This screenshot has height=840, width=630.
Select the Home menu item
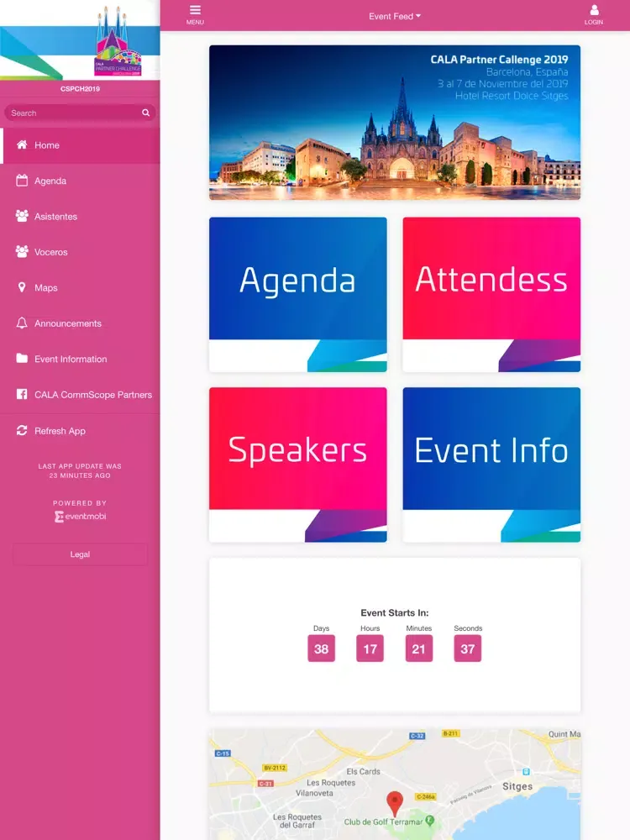[80, 145]
